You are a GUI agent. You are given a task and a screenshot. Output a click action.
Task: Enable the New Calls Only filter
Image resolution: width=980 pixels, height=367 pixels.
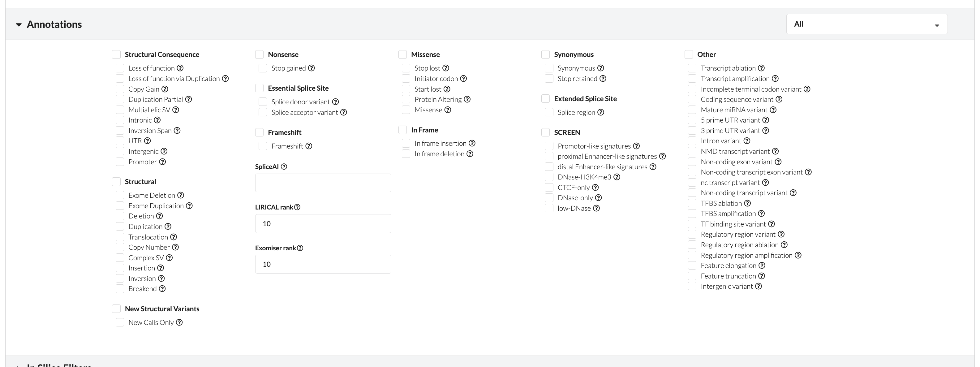click(x=120, y=322)
